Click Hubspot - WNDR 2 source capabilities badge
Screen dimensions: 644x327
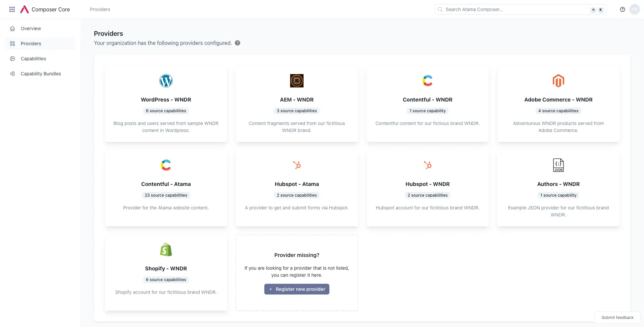[x=427, y=195]
